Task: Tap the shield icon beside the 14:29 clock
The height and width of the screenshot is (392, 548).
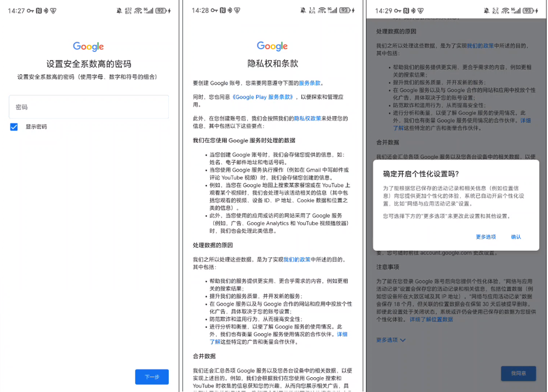Action: 421,10
